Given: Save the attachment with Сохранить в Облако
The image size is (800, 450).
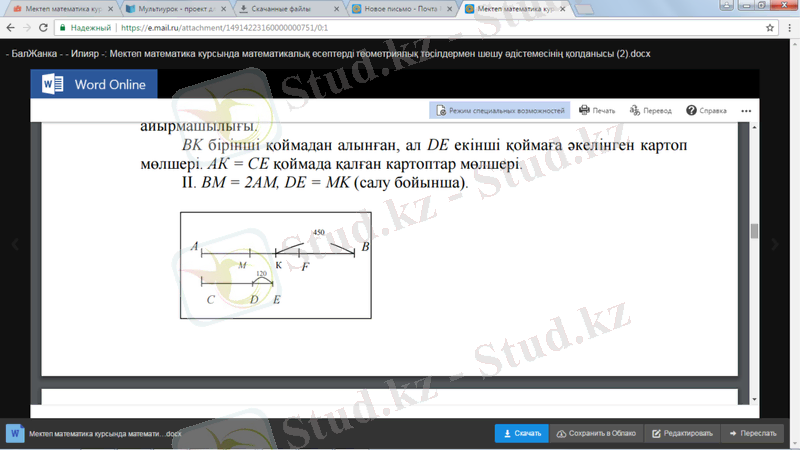Looking at the screenshot, I should pos(596,433).
